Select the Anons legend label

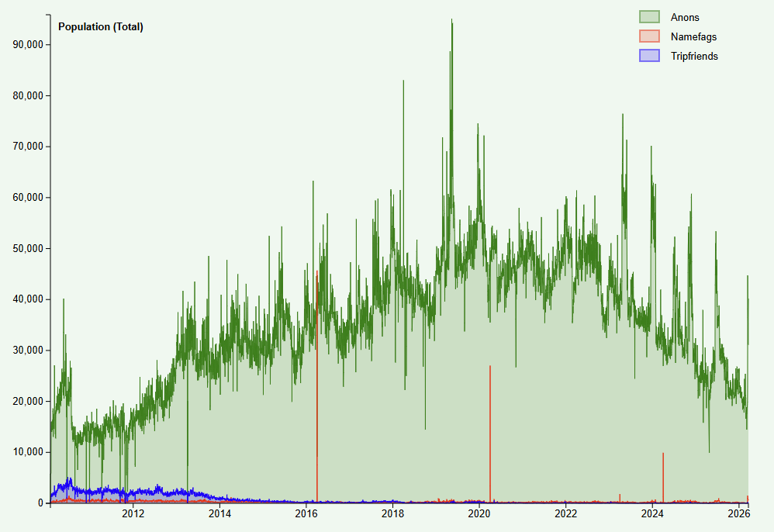click(x=685, y=17)
